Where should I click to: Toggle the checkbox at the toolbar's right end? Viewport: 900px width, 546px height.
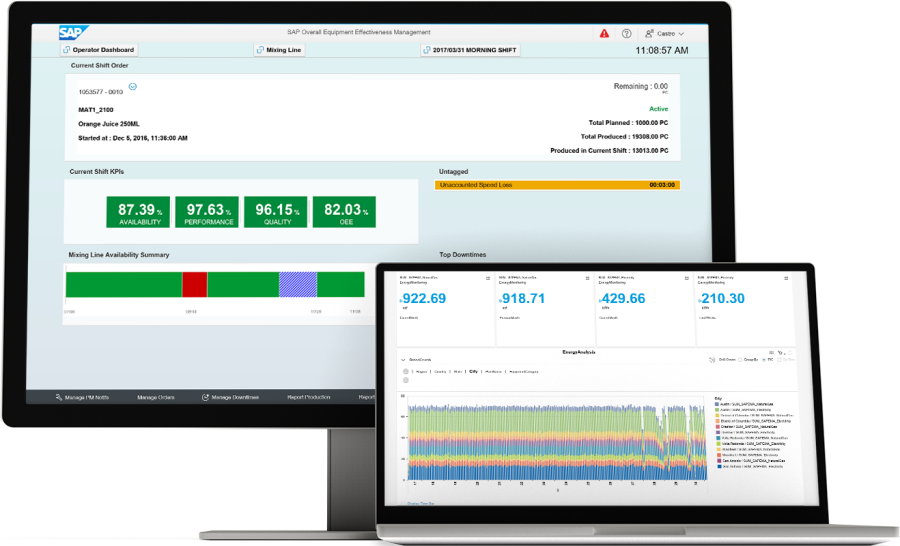pyautogui.click(x=779, y=360)
